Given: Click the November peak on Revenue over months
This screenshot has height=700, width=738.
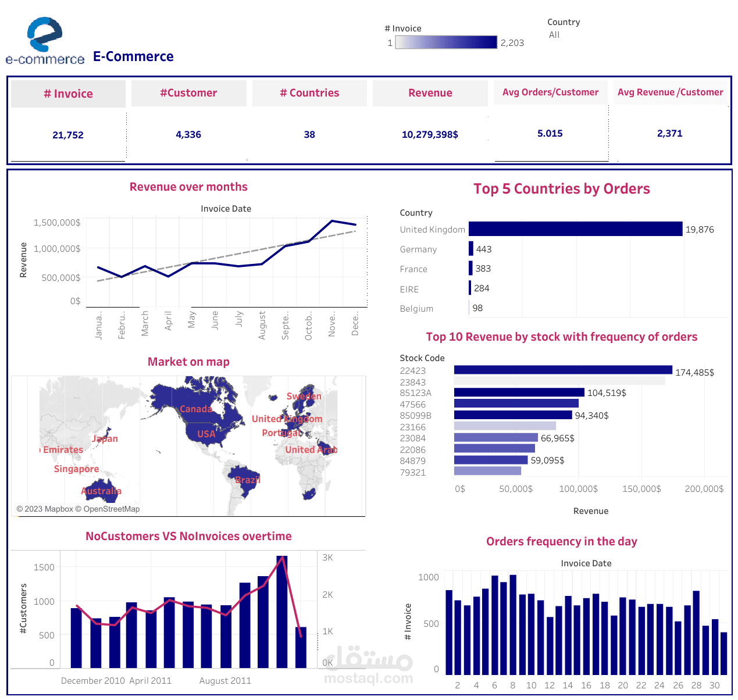Looking at the screenshot, I should coord(332,220).
